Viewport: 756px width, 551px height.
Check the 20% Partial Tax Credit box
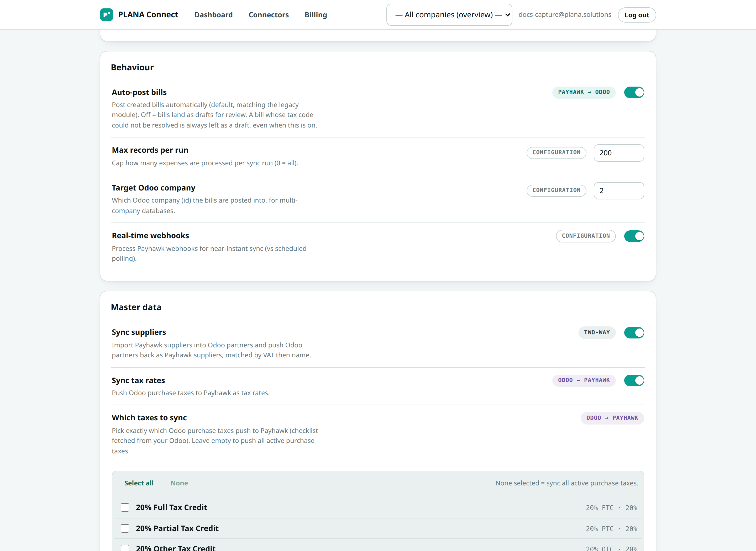point(125,528)
